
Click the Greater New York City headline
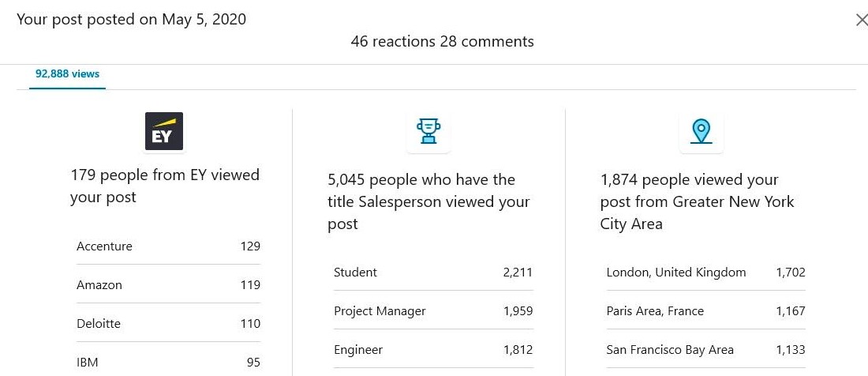(697, 201)
